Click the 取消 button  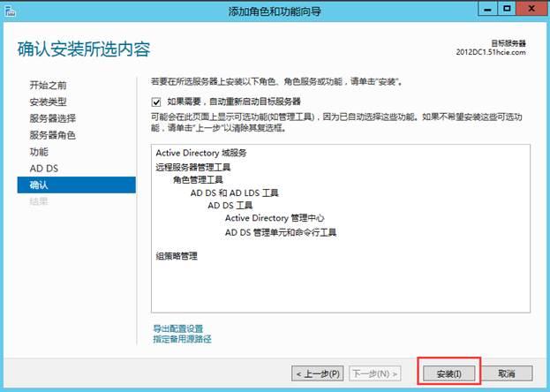click(x=507, y=373)
